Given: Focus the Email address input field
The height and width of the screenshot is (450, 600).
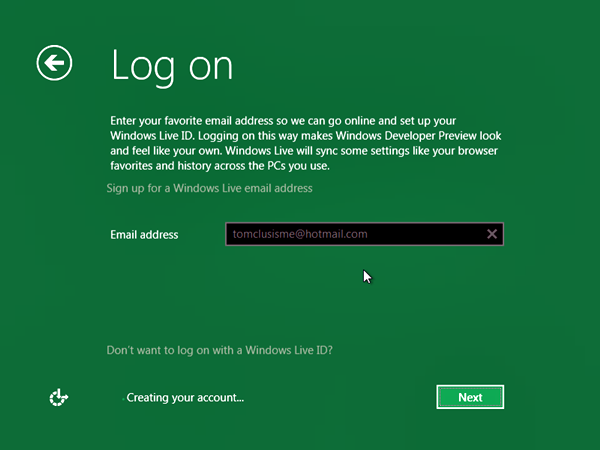Looking at the screenshot, I should (364, 234).
